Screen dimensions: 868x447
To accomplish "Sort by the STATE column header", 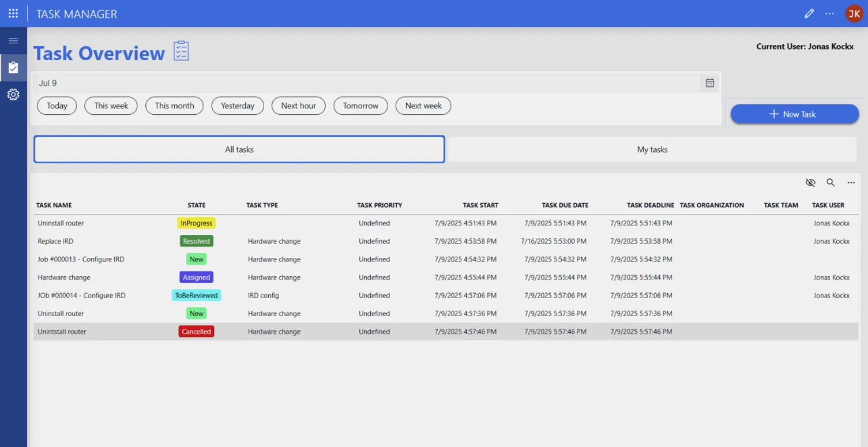I will [x=197, y=205].
